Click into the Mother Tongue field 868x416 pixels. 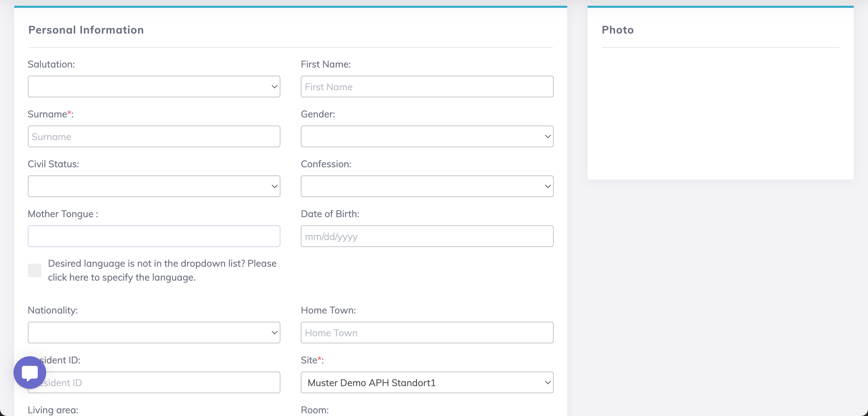tap(154, 236)
